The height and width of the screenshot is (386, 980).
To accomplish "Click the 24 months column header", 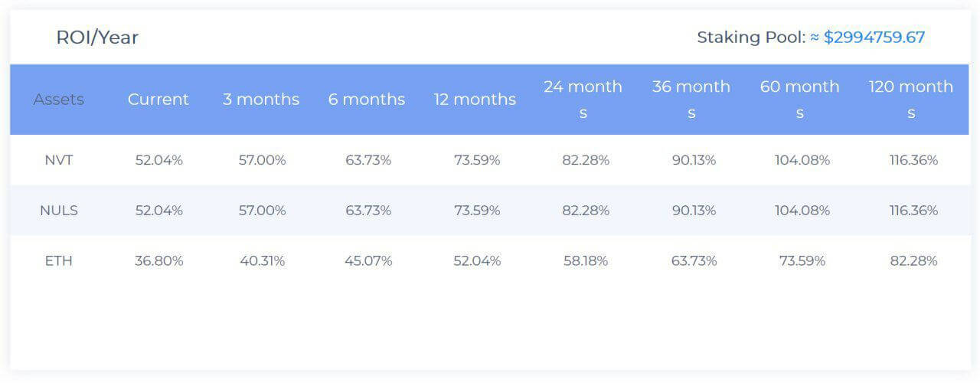I will (583, 100).
